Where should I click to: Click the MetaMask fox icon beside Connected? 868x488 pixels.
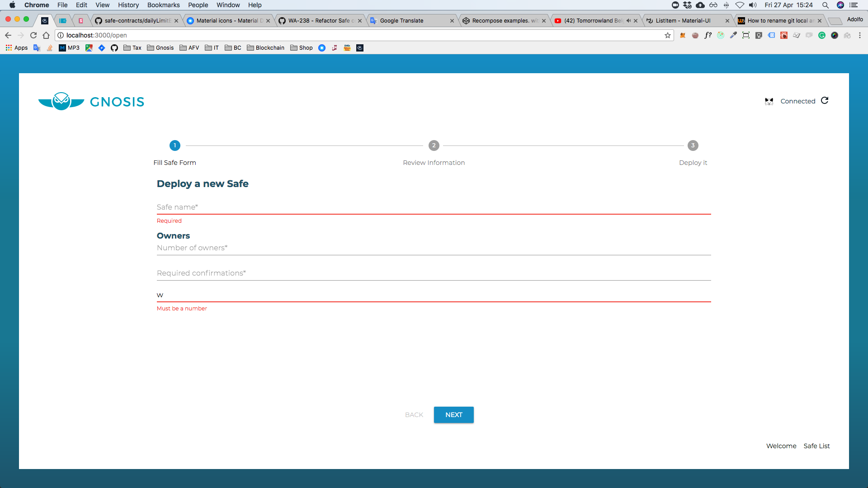point(769,101)
